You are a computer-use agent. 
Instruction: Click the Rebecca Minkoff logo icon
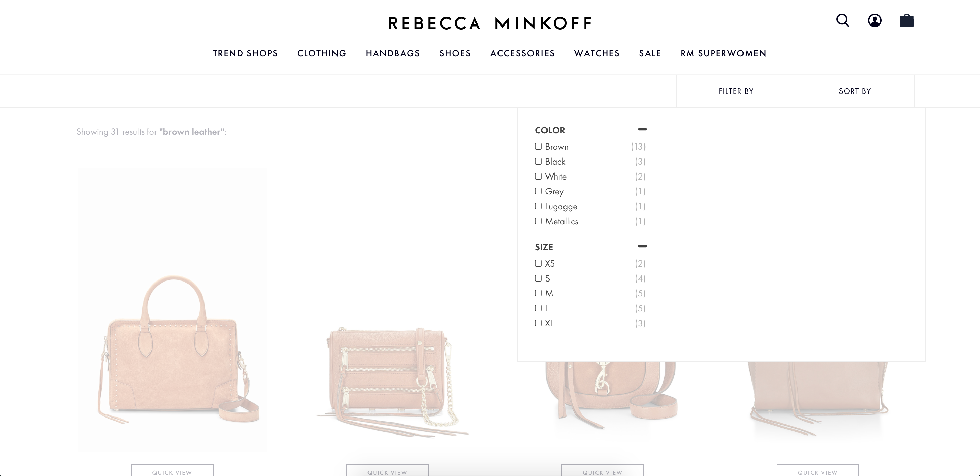click(x=490, y=22)
